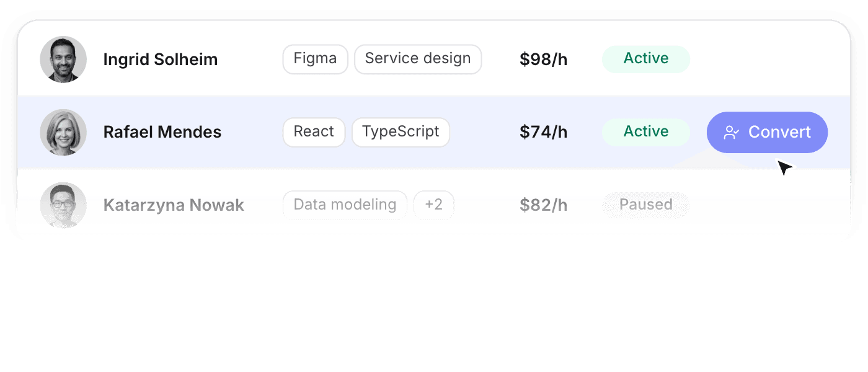Click the TypeScript skill tag

[401, 132]
